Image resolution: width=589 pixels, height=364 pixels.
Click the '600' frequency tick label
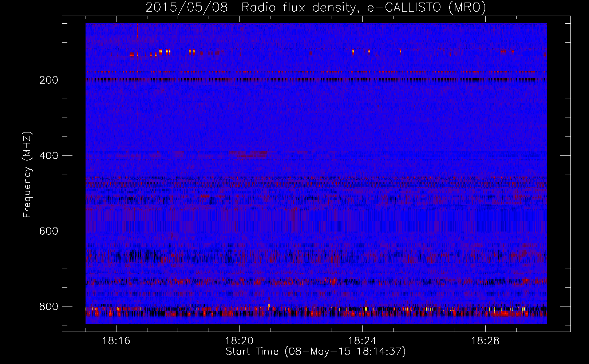pos(48,231)
